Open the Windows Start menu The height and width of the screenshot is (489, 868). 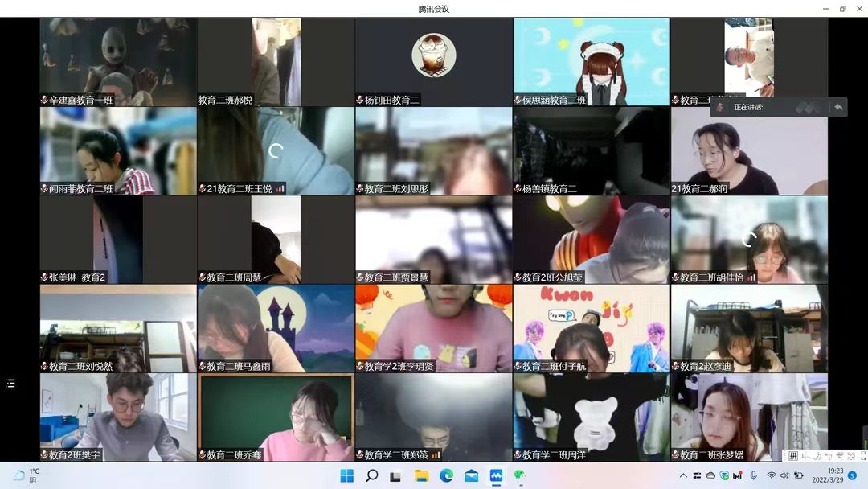pyautogui.click(x=346, y=475)
